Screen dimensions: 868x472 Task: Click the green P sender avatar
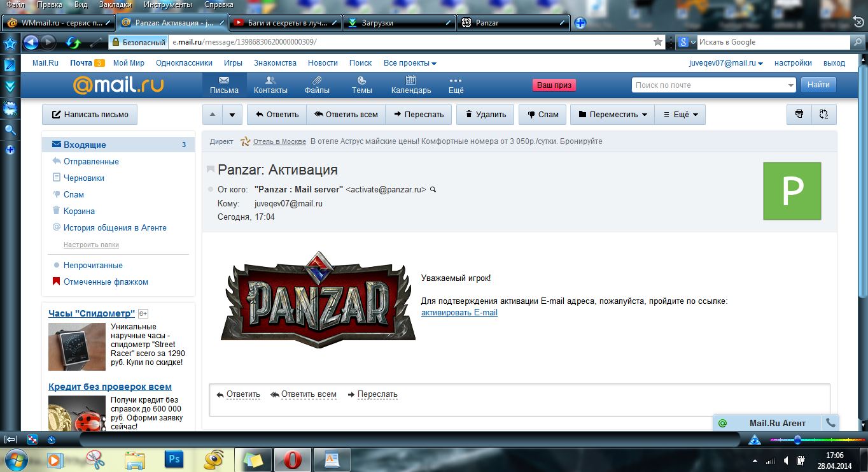(x=792, y=191)
